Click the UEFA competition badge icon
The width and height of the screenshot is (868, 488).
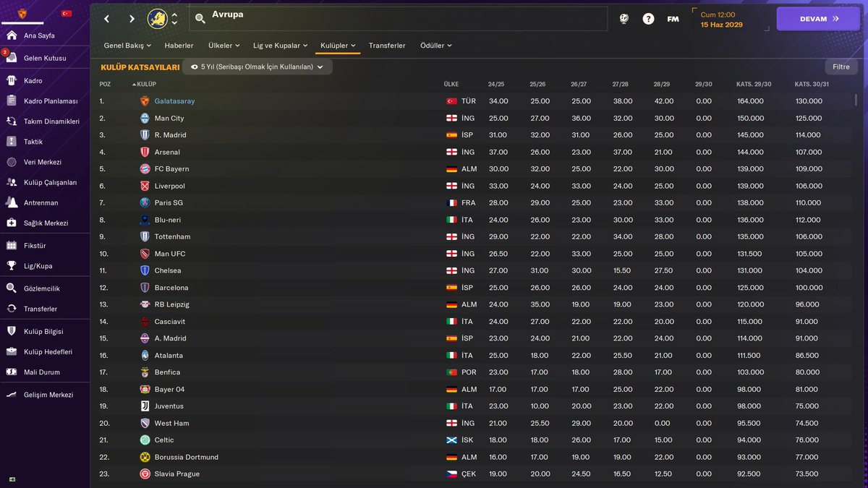pos(157,19)
